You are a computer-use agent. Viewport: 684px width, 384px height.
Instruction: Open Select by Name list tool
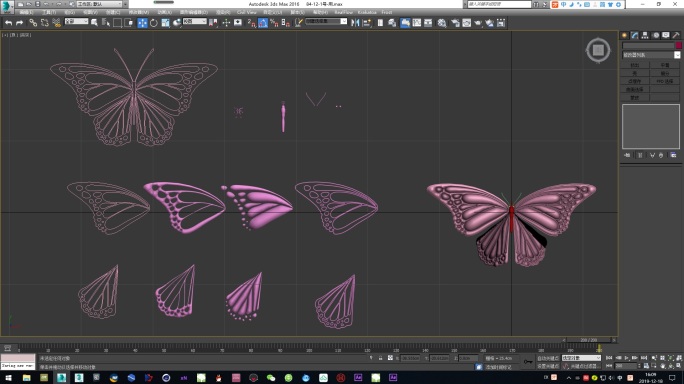pyautogui.click(x=106, y=23)
